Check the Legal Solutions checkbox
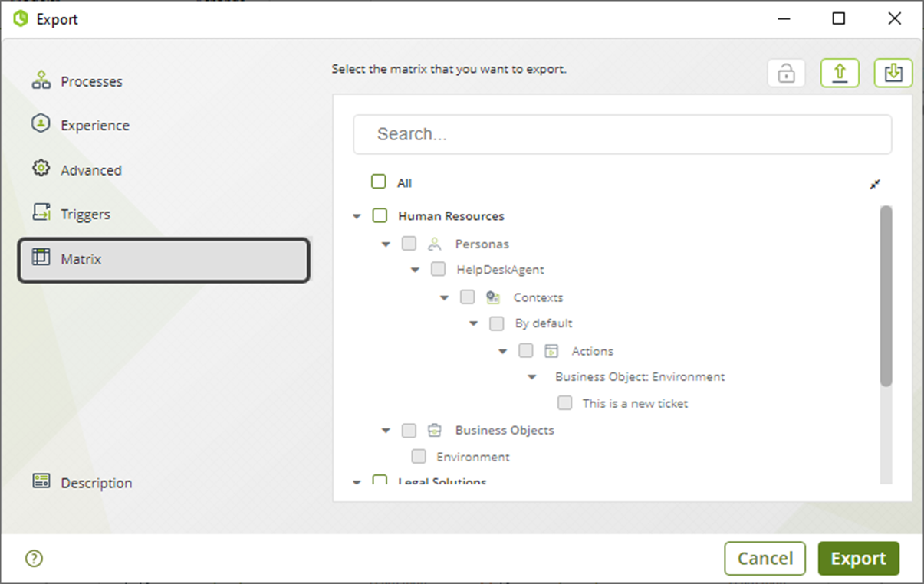This screenshot has width=924, height=584. tap(380, 481)
